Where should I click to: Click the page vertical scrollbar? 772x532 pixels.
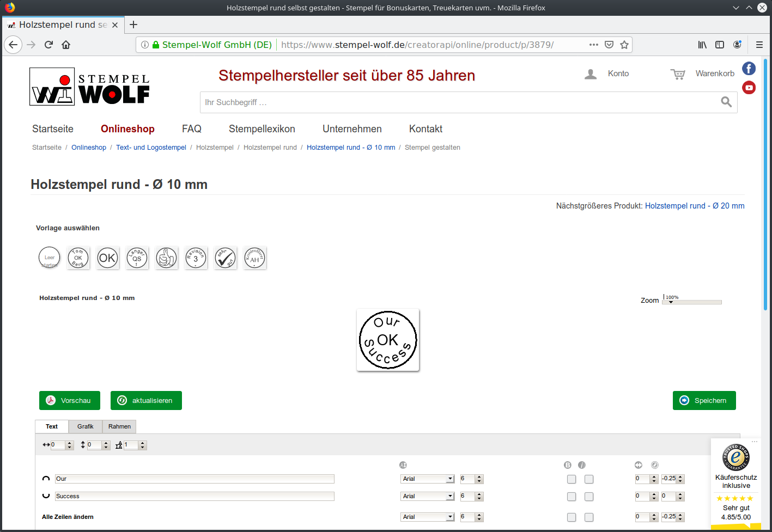pos(765,185)
